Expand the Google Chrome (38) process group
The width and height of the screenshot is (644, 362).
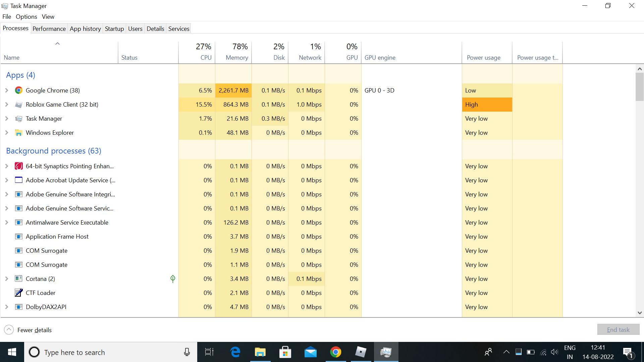click(x=6, y=90)
